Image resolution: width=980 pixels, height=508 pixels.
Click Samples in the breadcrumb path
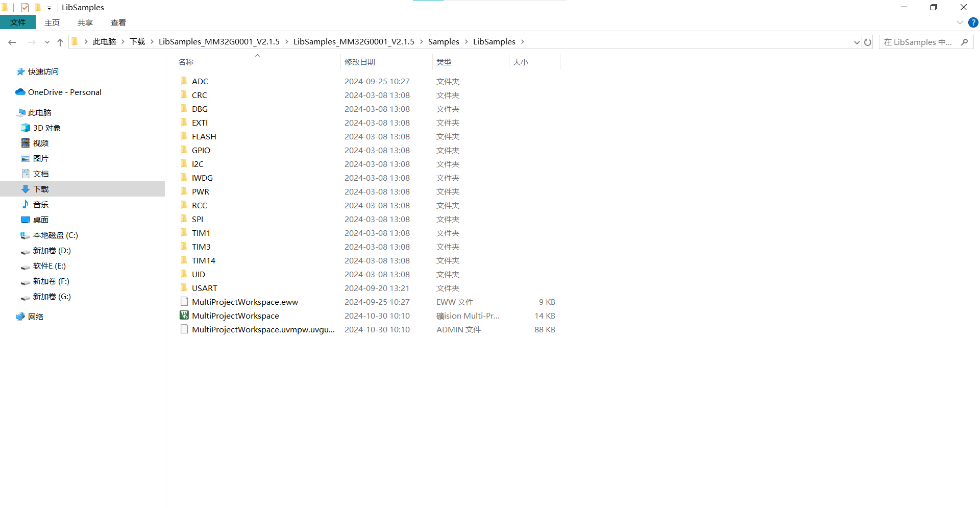pyautogui.click(x=443, y=42)
